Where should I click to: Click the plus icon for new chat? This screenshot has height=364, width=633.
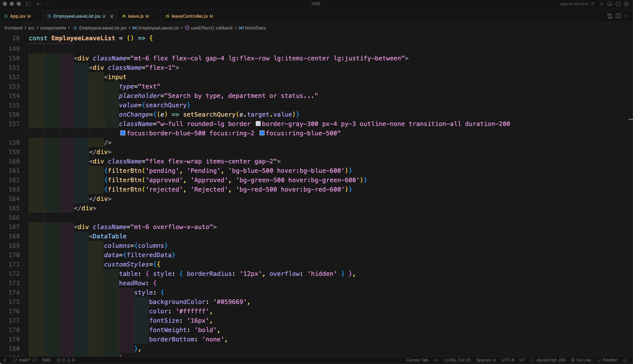coord(601,4)
